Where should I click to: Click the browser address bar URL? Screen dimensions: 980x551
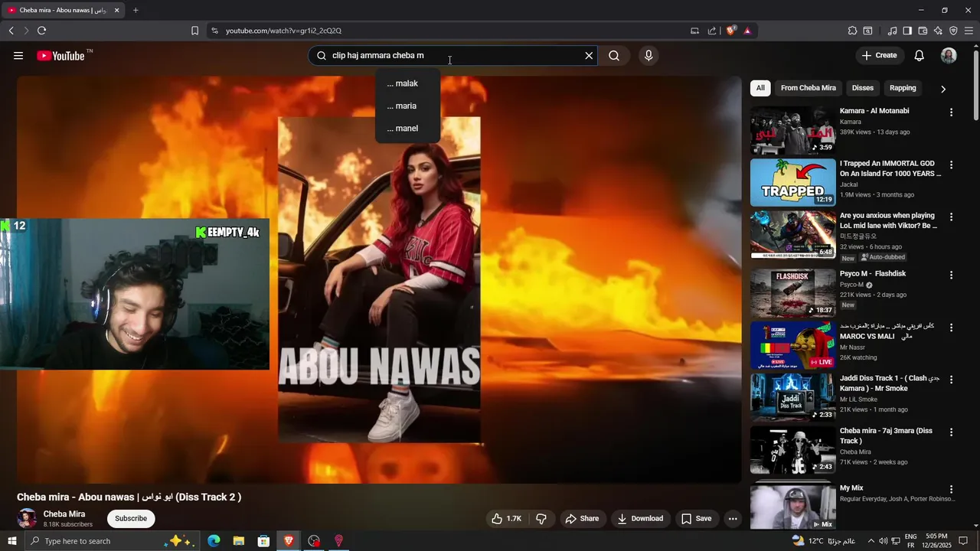click(x=283, y=31)
